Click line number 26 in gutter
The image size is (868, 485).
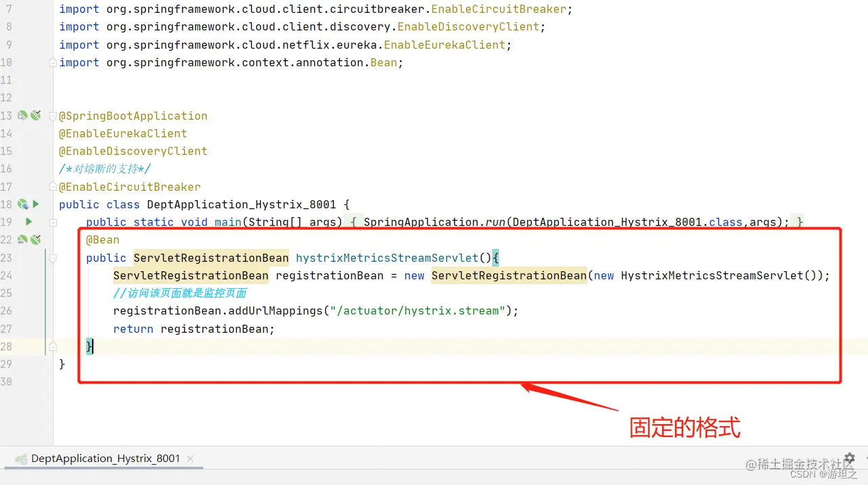[6, 310]
